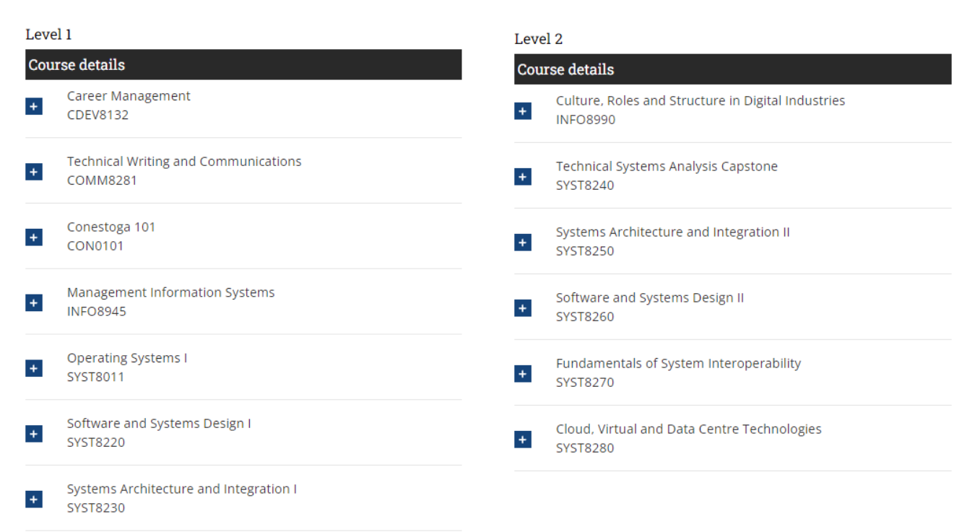This screenshot has height=532, width=980.
Task: Expand Conestoga 101 using plus icon
Action: pos(34,237)
